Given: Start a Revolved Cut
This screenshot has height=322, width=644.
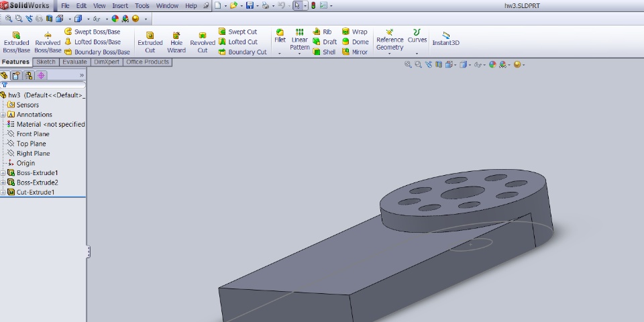Looking at the screenshot, I should pos(203,42).
